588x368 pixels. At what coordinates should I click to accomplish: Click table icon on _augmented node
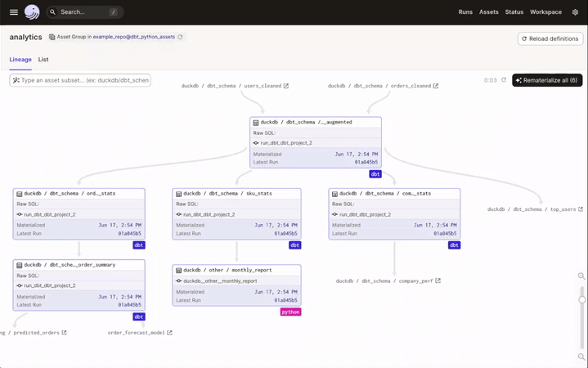[x=256, y=123]
